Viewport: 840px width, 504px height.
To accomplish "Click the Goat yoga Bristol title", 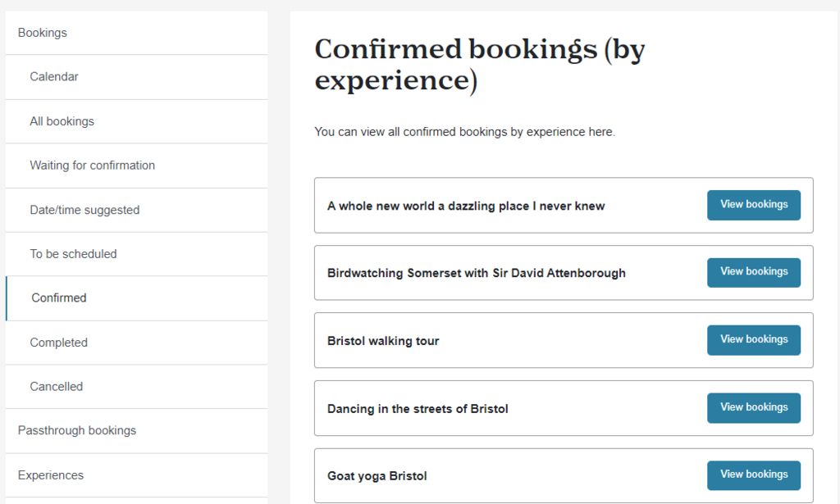I will 377,475.
